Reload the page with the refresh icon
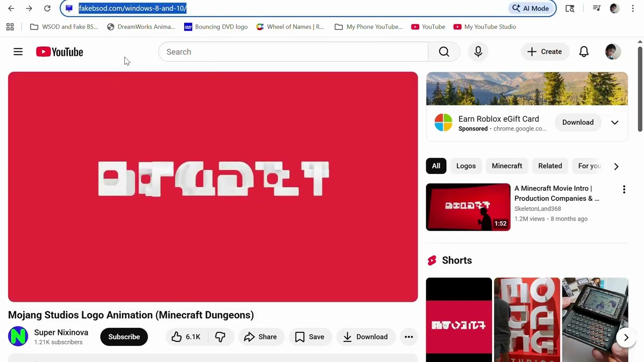This screenshot has width=644, height=362. [47, 9]
